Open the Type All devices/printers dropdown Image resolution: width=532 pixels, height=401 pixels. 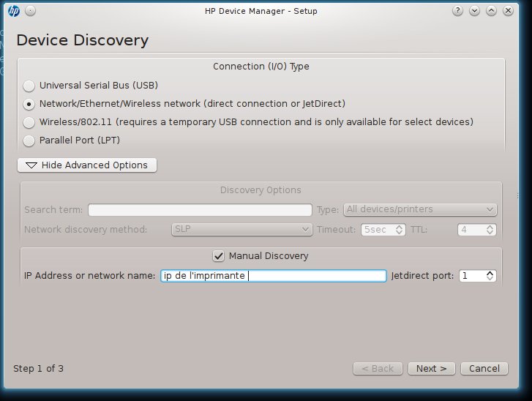pyautogui.click(x=420, y=210)
